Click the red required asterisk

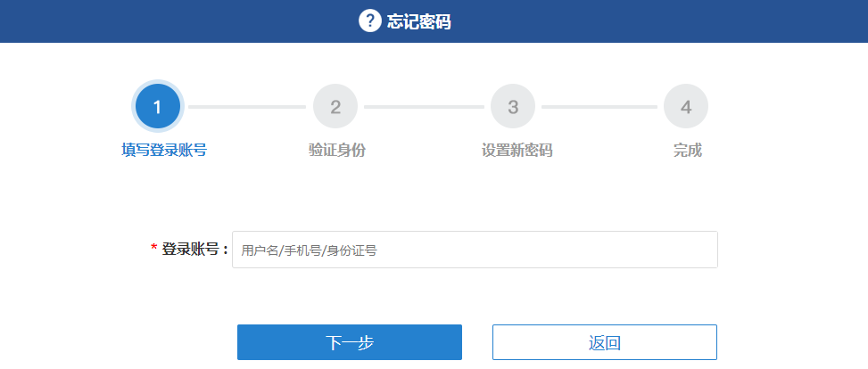154,249
